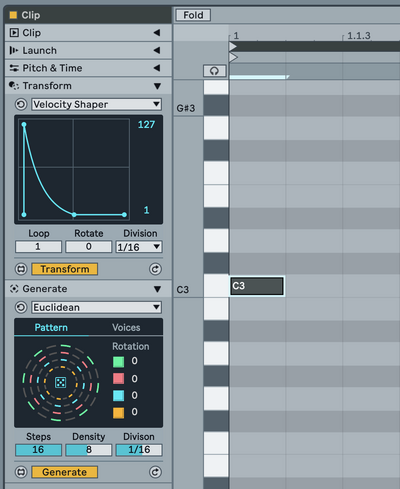Screen dimensions: 400x489
Task: Click the Transform reset icon beside Velocity Shaper
Action: coord(21,104)
